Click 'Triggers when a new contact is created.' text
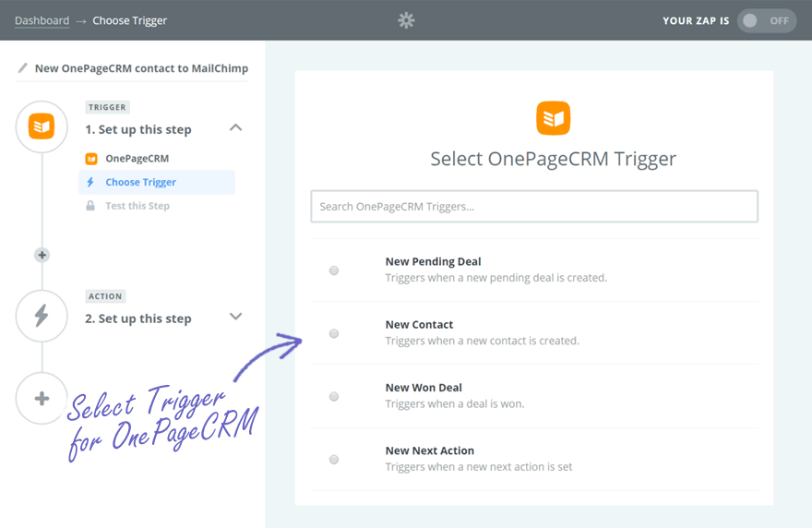The width and height of the screenshot is (812, 528). [482, 341]
